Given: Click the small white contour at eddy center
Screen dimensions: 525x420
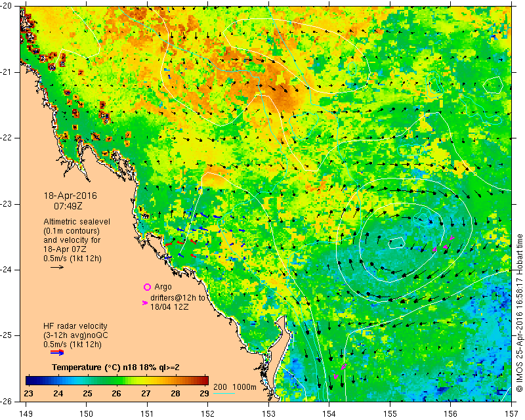Looking at the screenshot, I should (397, 243).
